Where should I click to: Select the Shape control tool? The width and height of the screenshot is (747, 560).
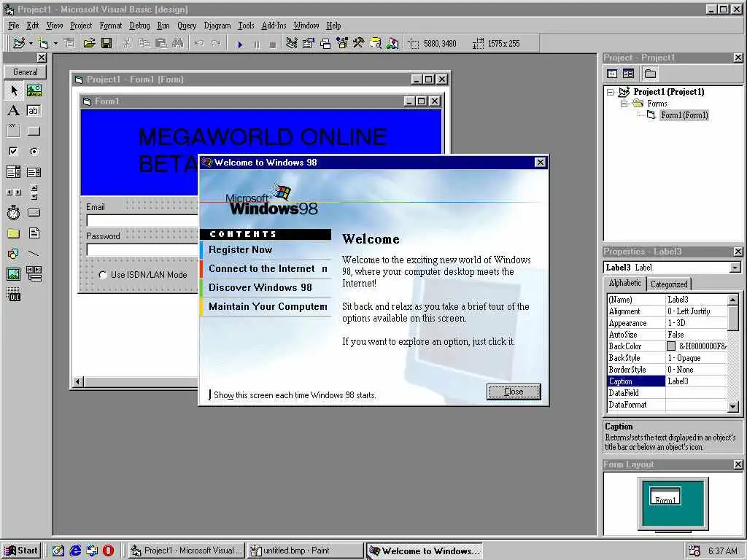click(x=13, y=253)
